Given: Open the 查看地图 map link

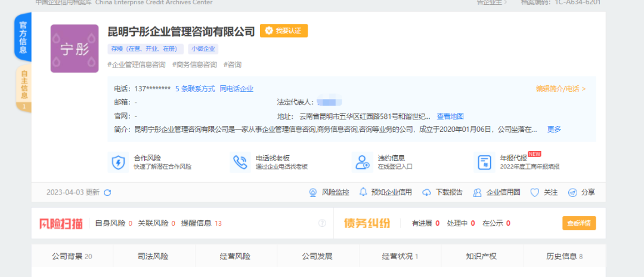Looking at the screenshot, I should 450,116.
